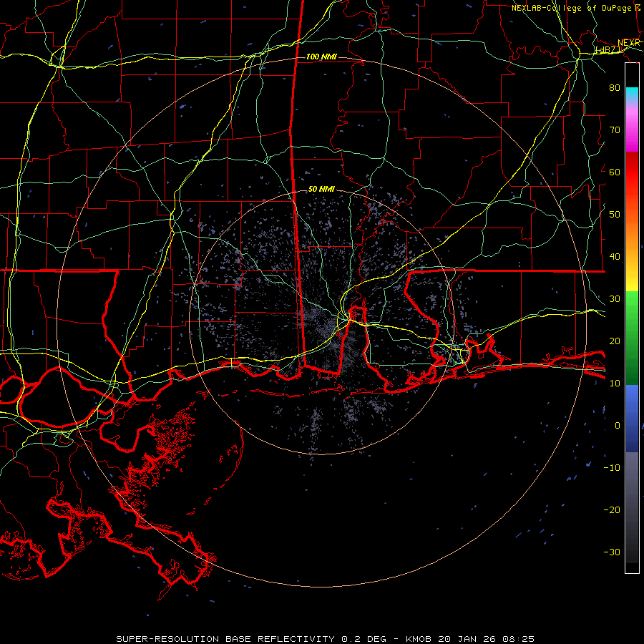Click the KMOB radar site identifier
Image resolution: width=644 pixels, height=644 pixels.
point(419,639)
